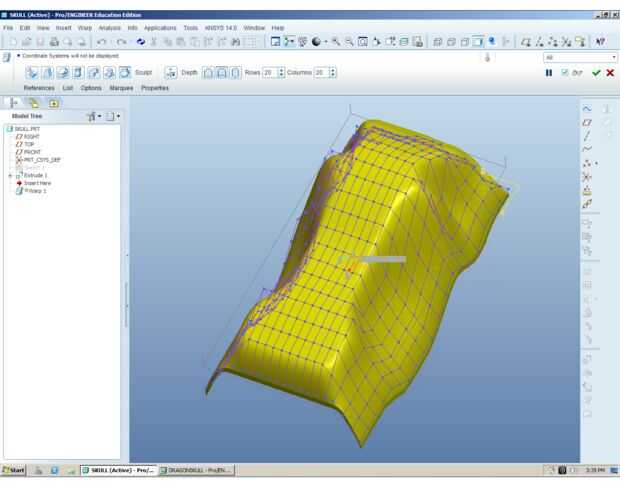Toggle datum axes display
This screenshot has height=496, width=620.
[x=539, y=41]
